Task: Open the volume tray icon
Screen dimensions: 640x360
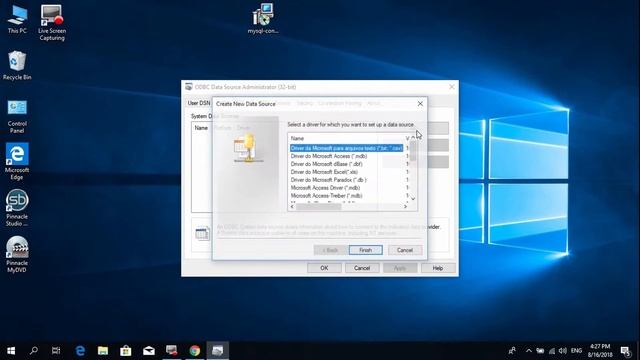Action: coord(563,351)
